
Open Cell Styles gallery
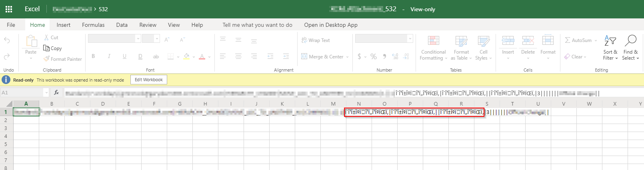pos(484,48)
